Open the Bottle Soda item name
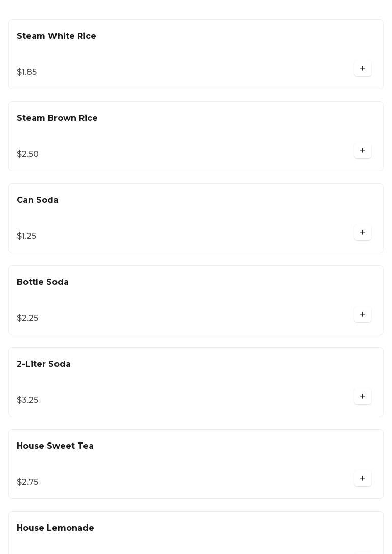The width and height of the screenshot is (392, 554). point(43,282)
